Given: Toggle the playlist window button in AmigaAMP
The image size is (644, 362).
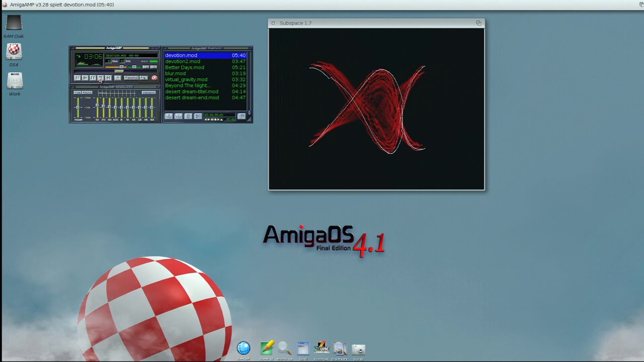Looking at the screenshot, I should click(153, 67).
